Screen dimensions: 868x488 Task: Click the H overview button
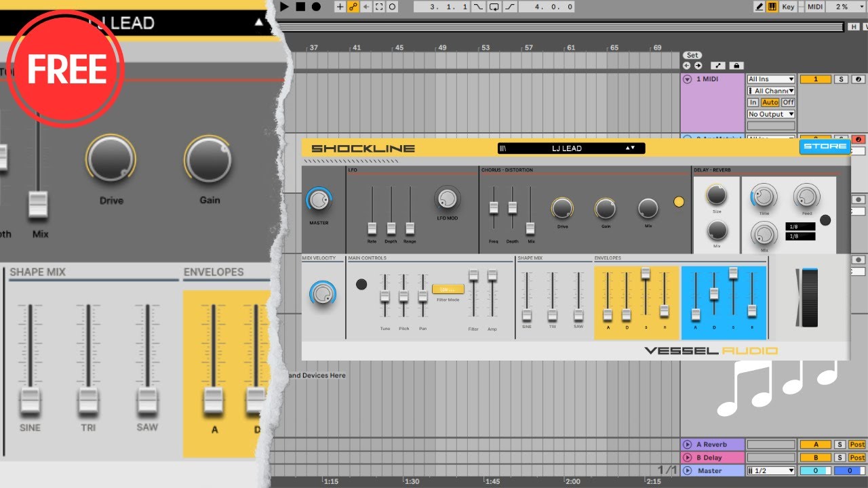click(854, 27)
